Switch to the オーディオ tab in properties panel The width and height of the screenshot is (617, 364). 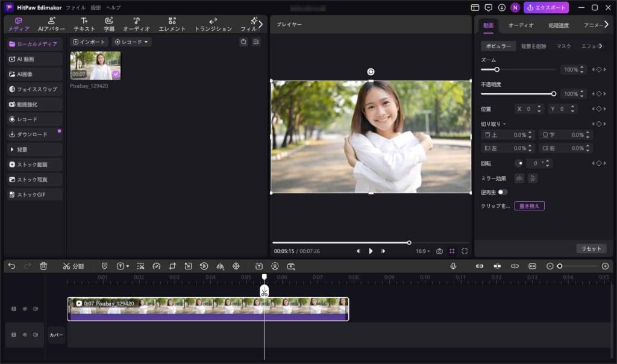[x=521, y=25]
